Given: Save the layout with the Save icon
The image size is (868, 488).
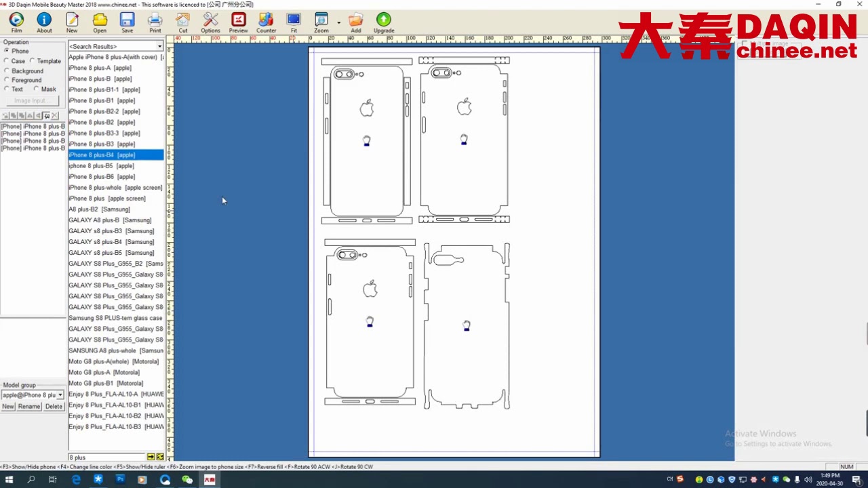Looking at the screenshot, I should [x=127, y=22].
